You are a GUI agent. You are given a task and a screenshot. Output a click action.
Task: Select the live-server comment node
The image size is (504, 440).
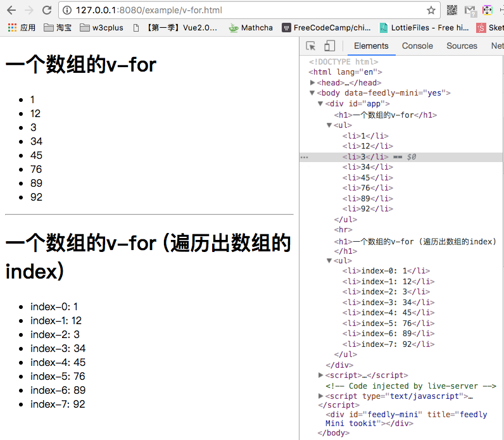pyautogui.click(x=411, y=386)
